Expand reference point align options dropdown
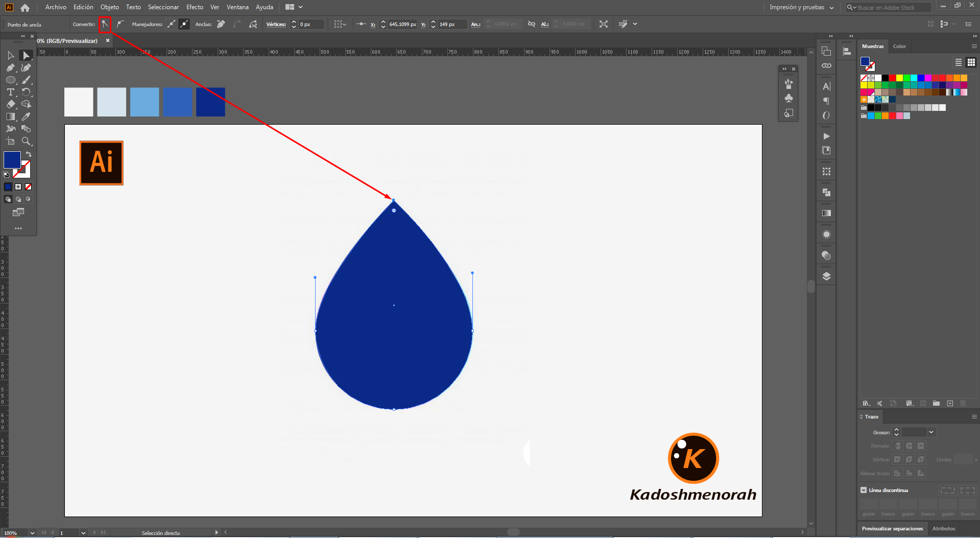Image resolution: width=980 pixels, height=538 pixels. coord(340,24)
